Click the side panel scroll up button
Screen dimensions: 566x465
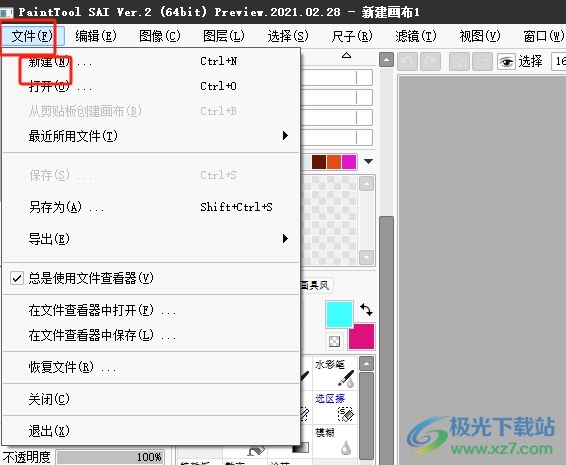click(x=386, y=60)
